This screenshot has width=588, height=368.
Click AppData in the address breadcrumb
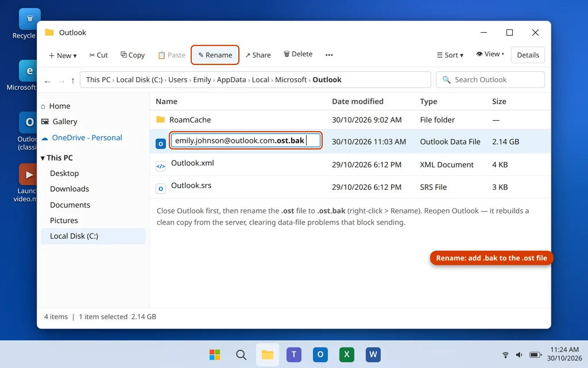click(231, 79)
